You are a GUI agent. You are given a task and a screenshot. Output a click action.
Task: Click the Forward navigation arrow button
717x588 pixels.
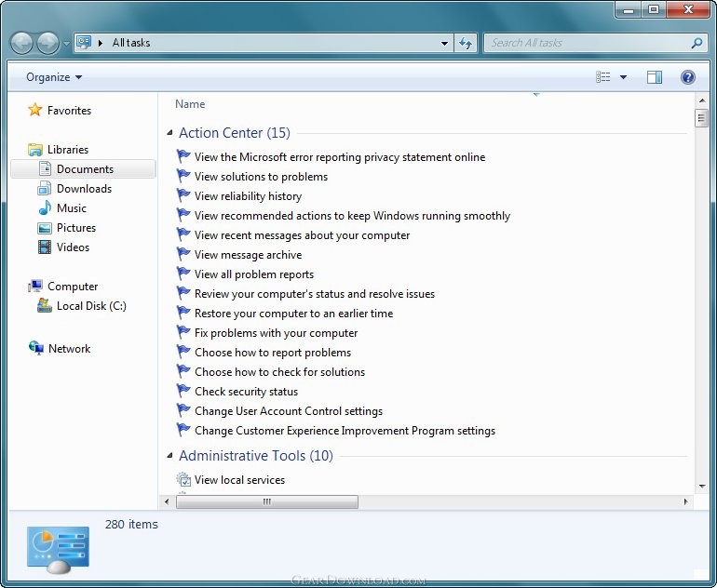pyautogui.click(x=48, y=44)
